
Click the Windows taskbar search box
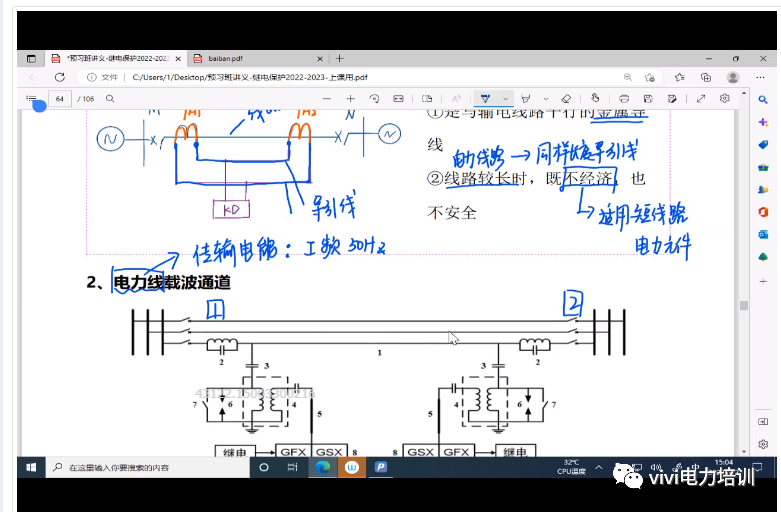pos(147,468)
